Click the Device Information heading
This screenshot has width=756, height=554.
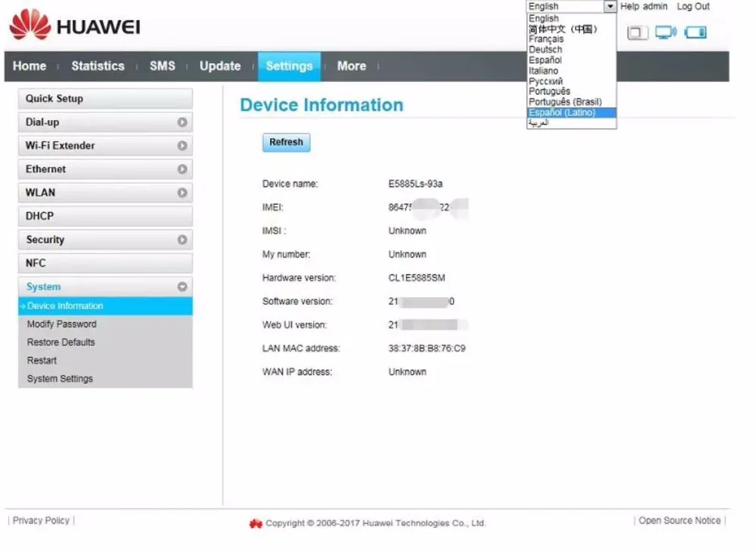[321, 105]
